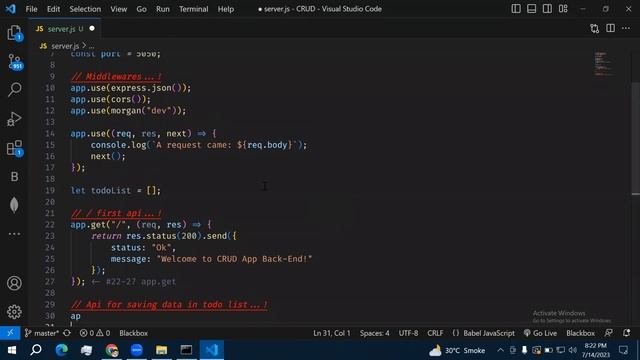Go to line via Ln 31, Col 1
The height and width of the screenshot is (360, 640).
click(331, 333)
